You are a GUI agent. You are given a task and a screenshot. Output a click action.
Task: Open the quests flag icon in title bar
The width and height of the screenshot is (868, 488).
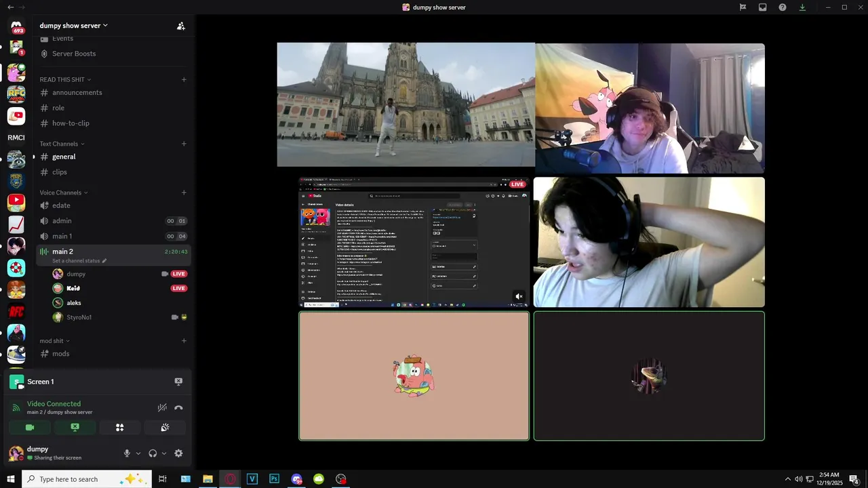click(x=743, y=7)
